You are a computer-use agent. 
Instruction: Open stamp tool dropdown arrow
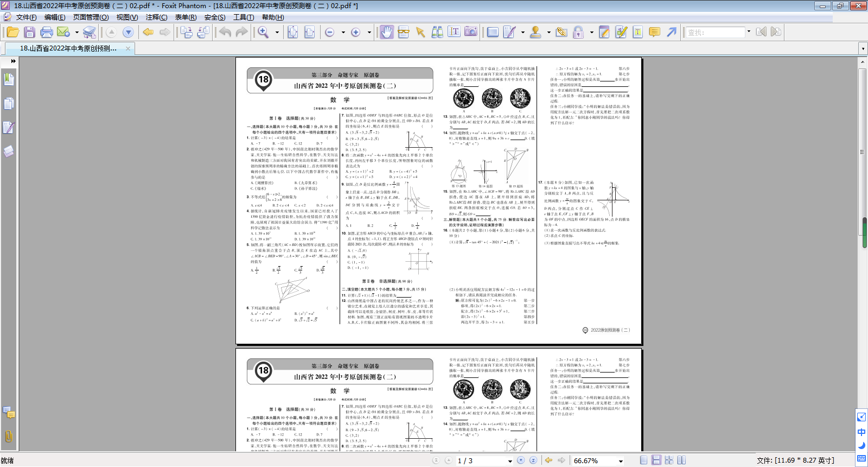coord(549,33)
